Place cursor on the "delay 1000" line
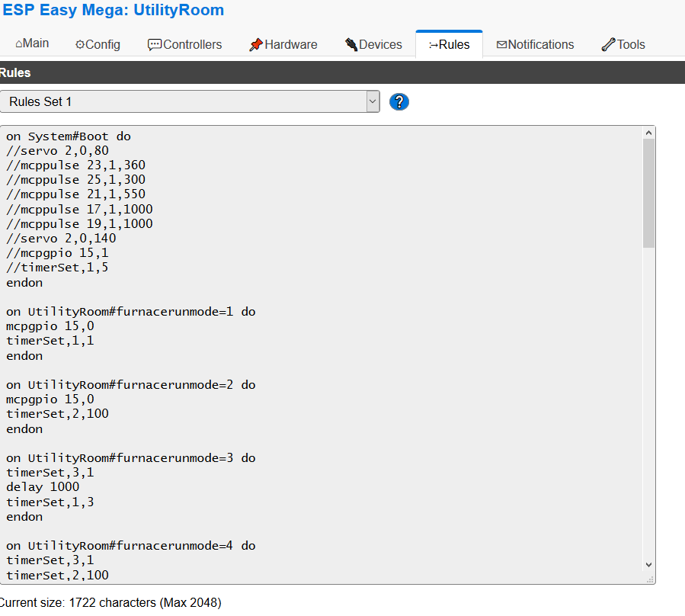The image size is (685, 616). (43, 487)
